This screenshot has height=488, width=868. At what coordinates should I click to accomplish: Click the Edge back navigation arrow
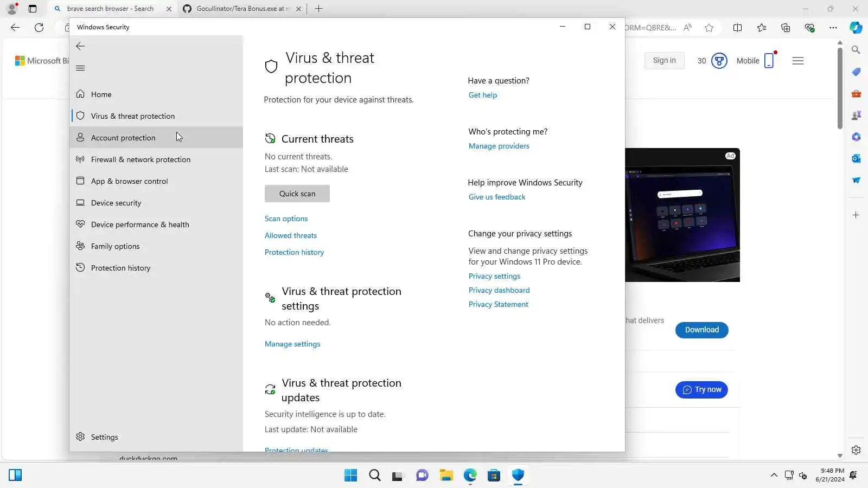pos(15,28)
